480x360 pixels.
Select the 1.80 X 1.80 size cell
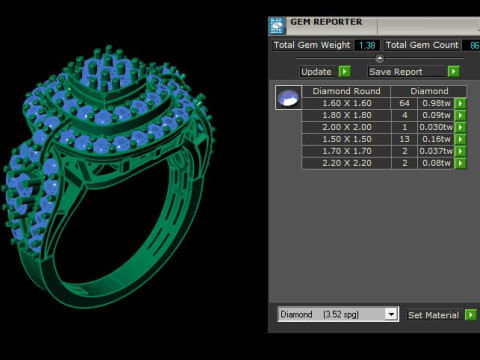click(x=347, y=115)
